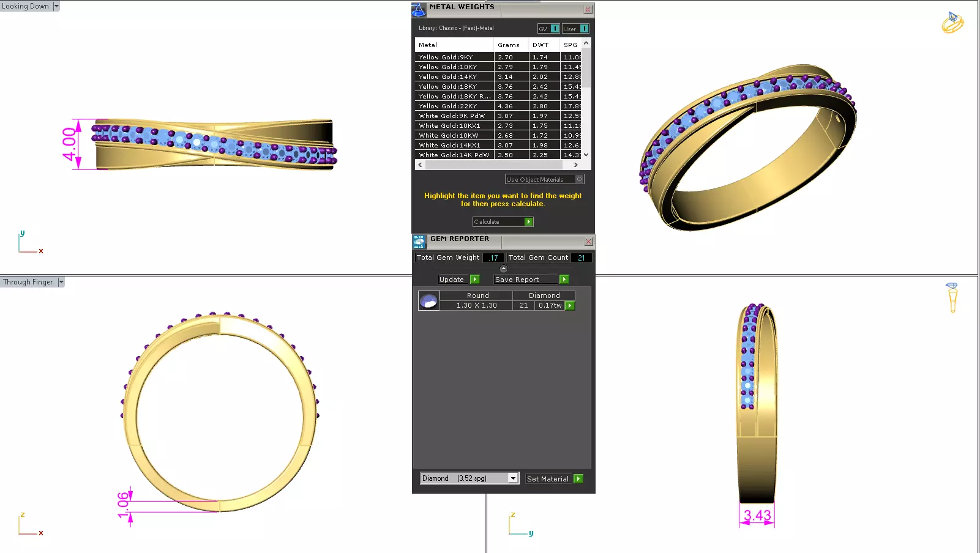Open the Through Finger viewport dropdown
The image size is (980, 553).
click(61, 282)
